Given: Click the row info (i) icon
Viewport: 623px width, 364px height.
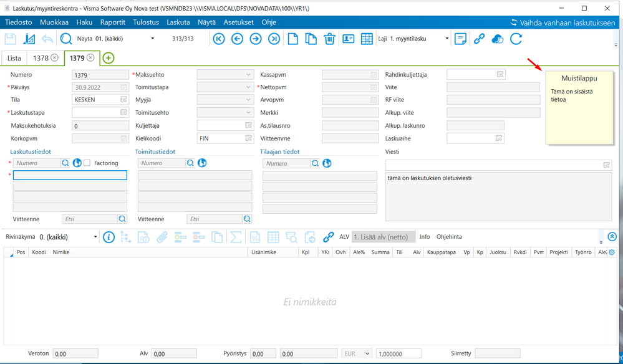Looking at the screenshot, I should pos(109,237).
